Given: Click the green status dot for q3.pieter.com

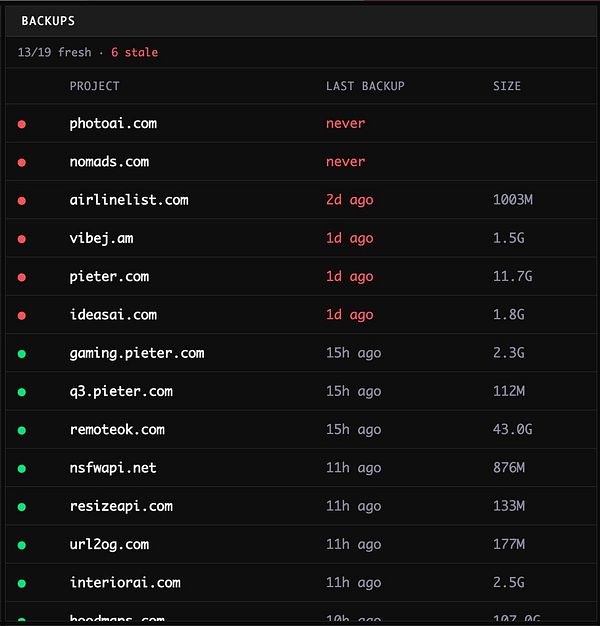Looking at the screenshot, I should (x=22, y=392).
